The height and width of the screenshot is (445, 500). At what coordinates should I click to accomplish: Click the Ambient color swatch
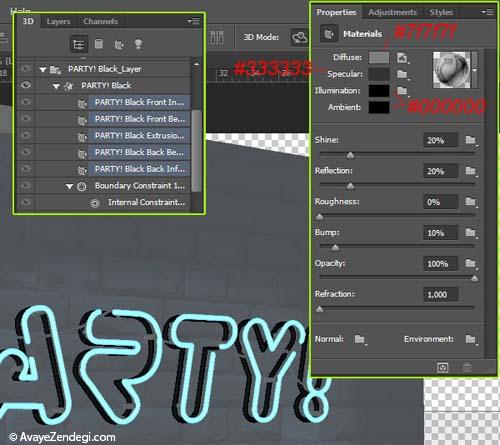[x=379, y=107]
